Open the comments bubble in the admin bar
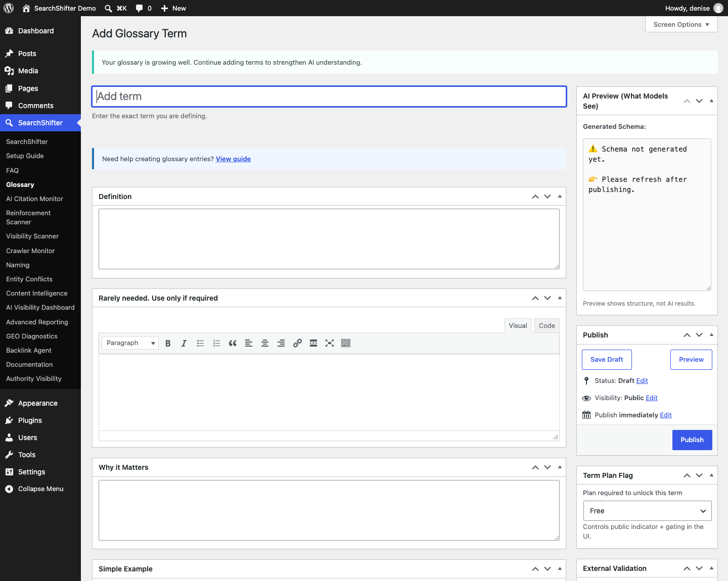The height and width of the screenshot is (581, 728). coord(144,8)
